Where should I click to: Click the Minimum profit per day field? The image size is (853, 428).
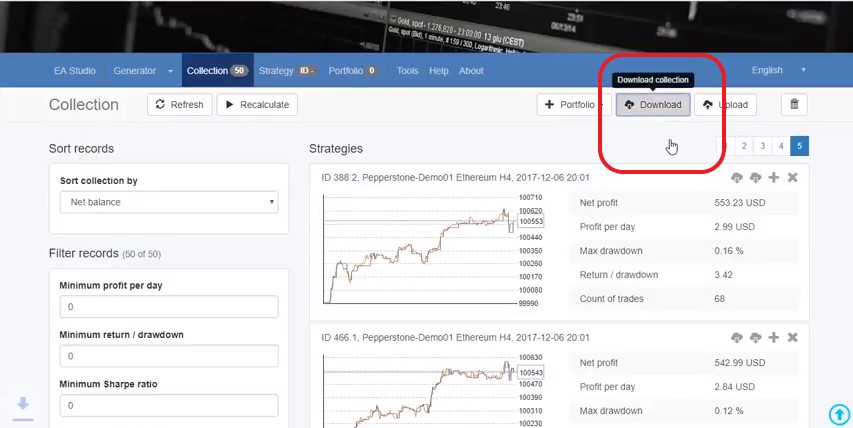[169, 307]
